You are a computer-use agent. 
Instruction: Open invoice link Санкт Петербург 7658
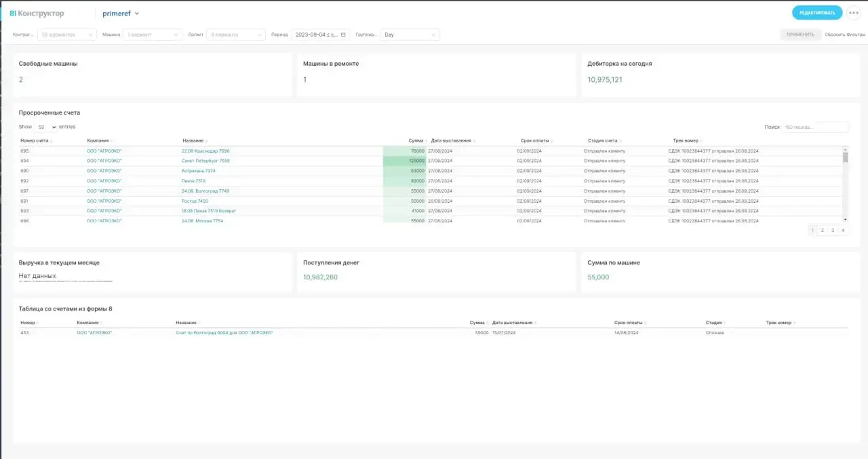click(205, 161)
